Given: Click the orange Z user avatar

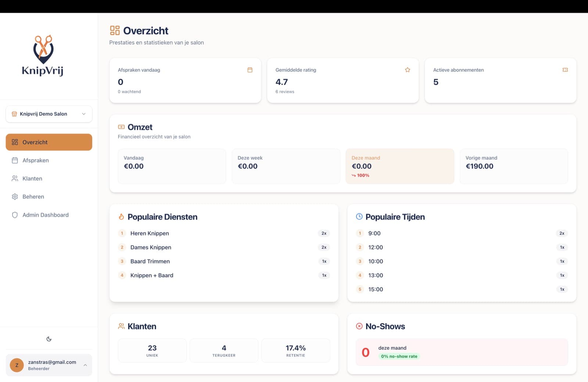Looking at the screenshot, I should (x=17, y=365).
